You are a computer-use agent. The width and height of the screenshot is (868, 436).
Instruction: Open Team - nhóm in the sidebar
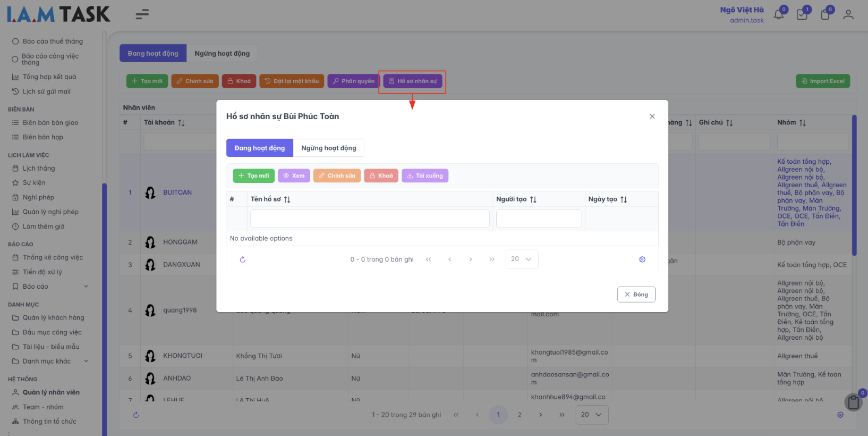tap(43, 407)
